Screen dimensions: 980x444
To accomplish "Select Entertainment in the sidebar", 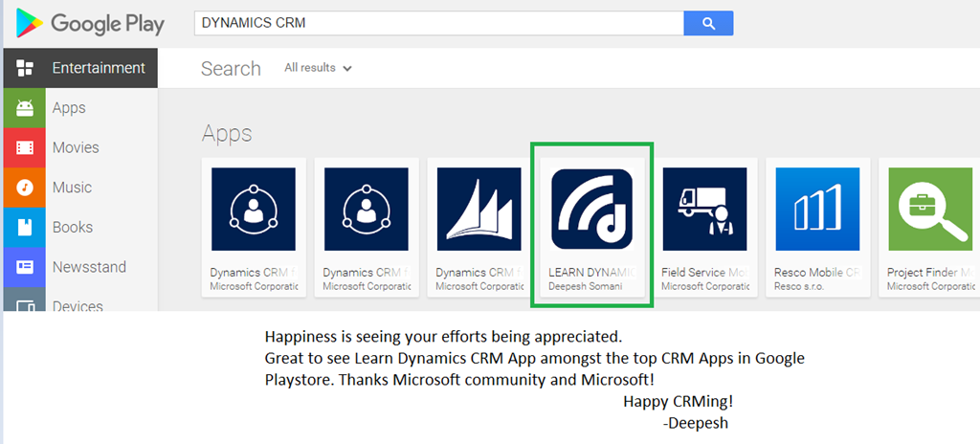I will [98, 68].
